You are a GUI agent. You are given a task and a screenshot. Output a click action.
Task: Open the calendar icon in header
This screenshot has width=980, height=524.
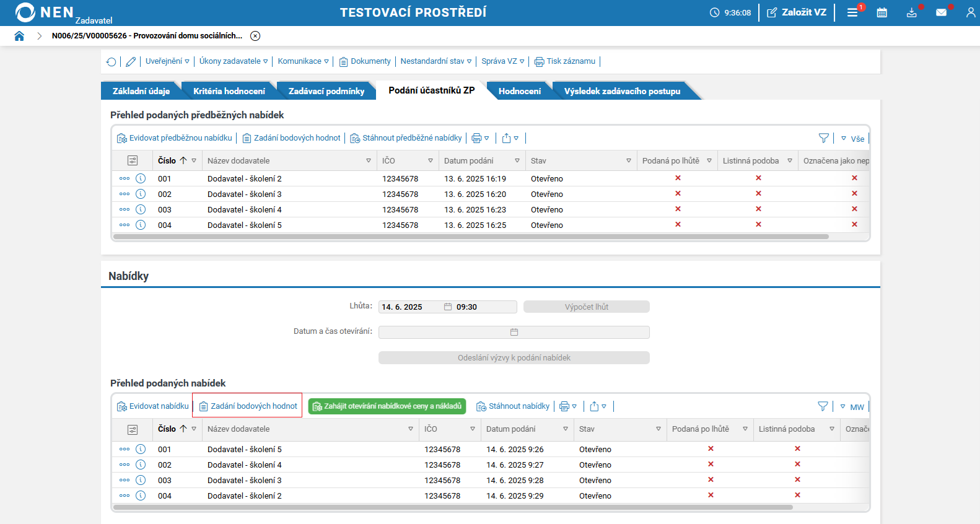tap(882, 12)
